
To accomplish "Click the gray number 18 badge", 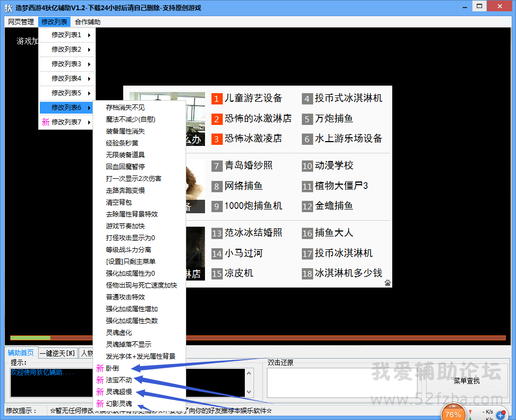I will pos(307,274).
